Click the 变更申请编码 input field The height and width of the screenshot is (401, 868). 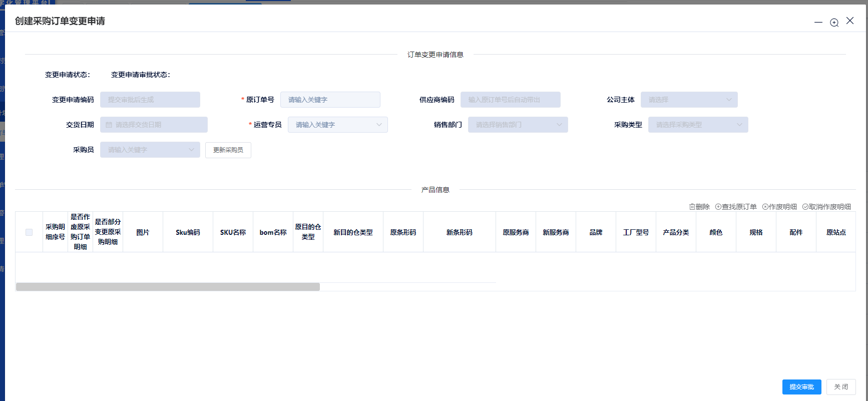(150, 100)
